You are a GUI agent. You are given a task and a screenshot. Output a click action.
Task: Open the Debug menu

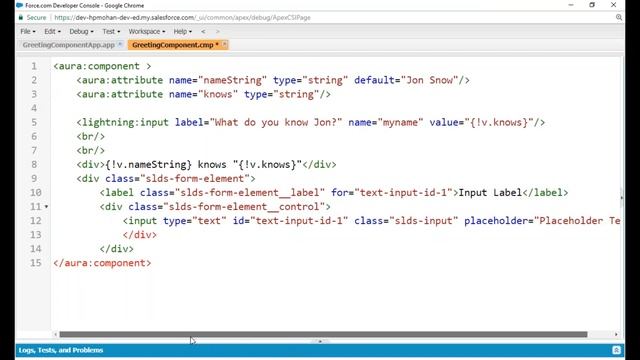[81, 31]
